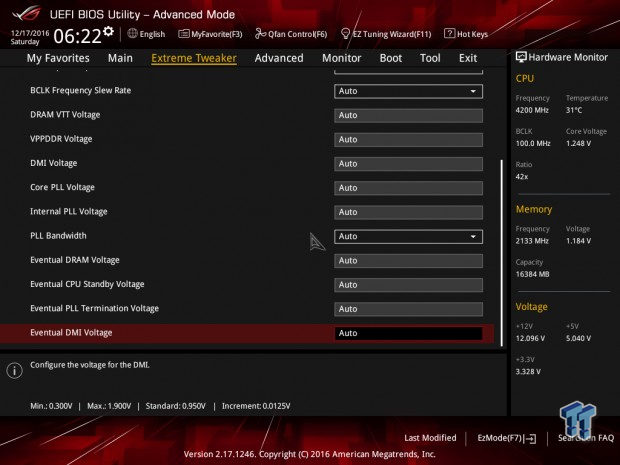Click the EZ Tuning Wizard bulb icon
This screenshot has width=620, height=465.
tap(345, 34)
